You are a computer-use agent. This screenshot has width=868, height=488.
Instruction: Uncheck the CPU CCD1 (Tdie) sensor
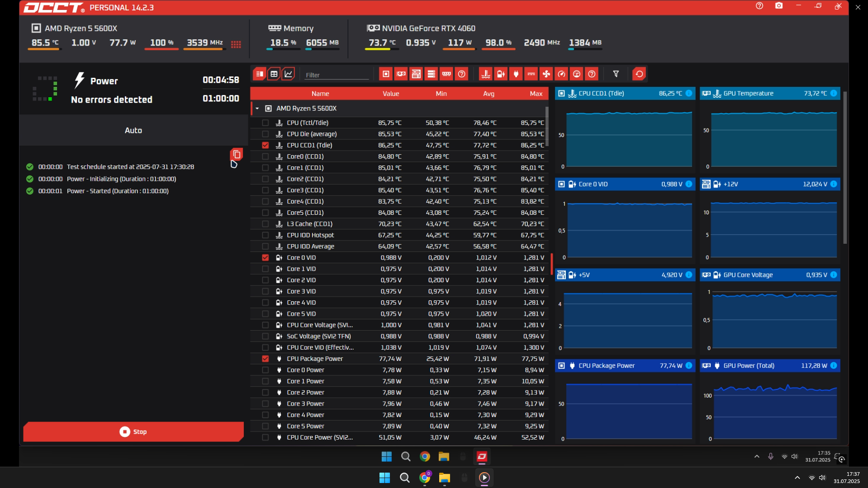[x=266, y=145]
